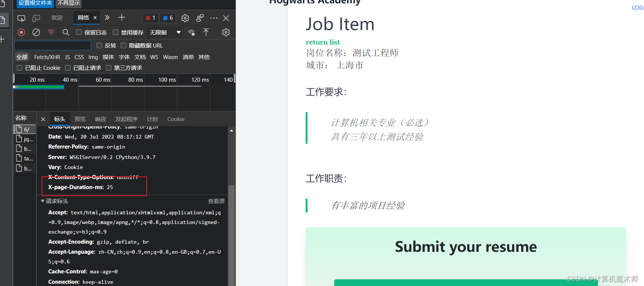
Task: Close the DevTools panel
Action: [x=226, y=18]
